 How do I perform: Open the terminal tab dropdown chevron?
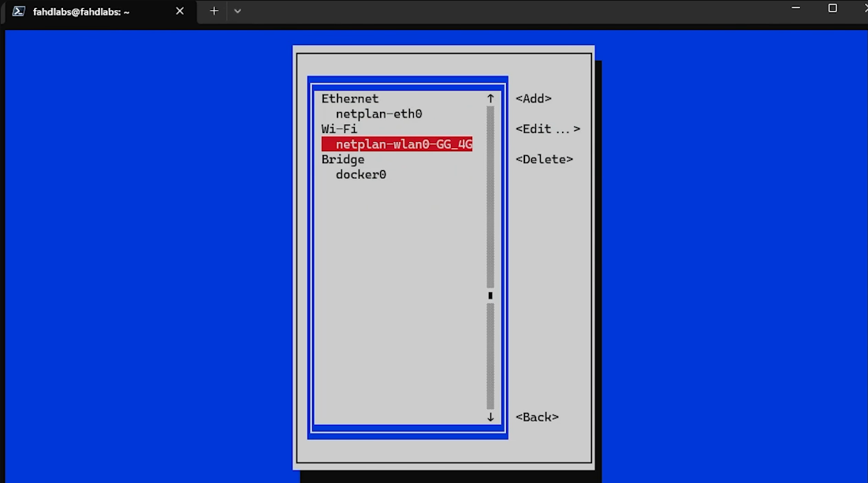(237, 11)
